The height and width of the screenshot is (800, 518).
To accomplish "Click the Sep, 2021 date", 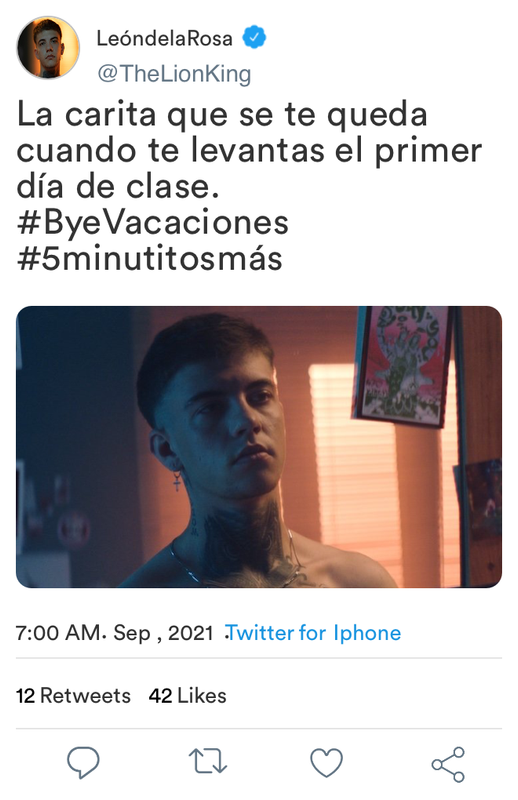I will 163,633.
